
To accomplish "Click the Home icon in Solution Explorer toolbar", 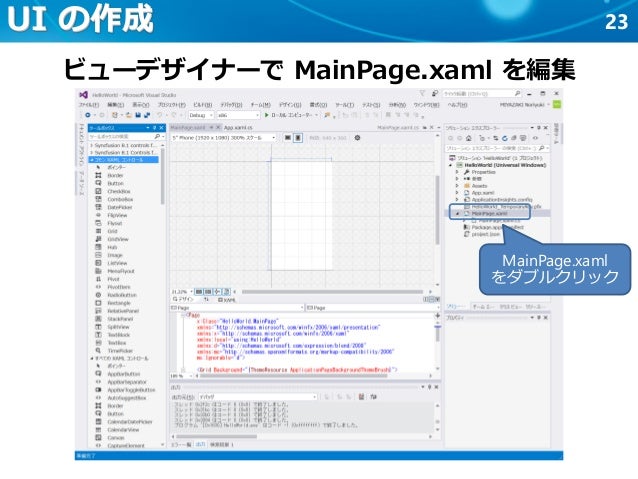I will click(468, 138).
